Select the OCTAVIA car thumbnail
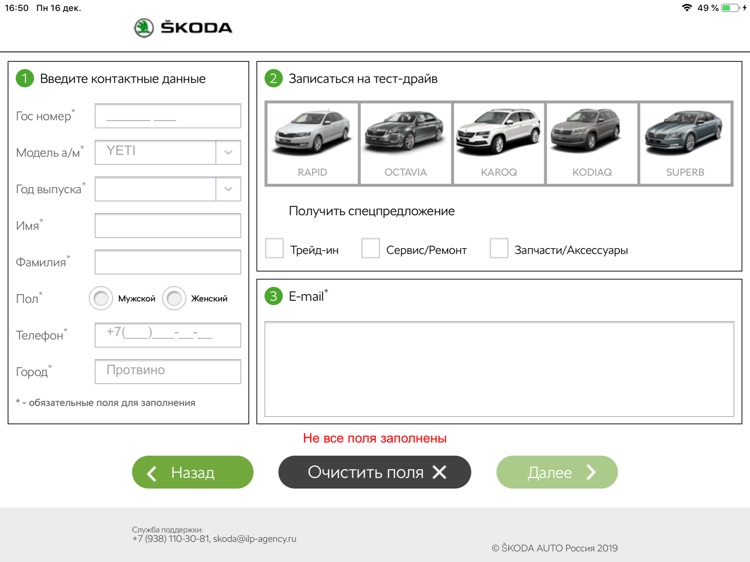The width and height of the screenshot is (750, 562). [x=406, y=143]
